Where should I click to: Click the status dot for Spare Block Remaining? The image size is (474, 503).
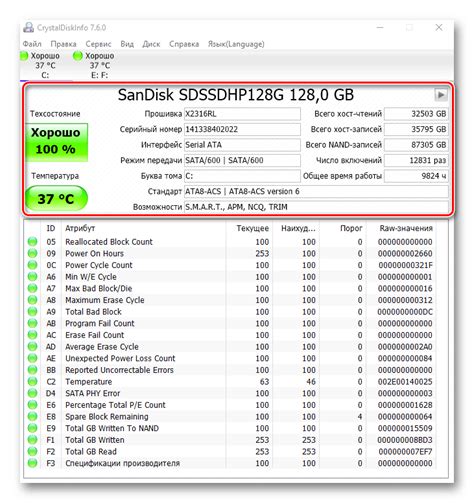(x=32, y=417)
